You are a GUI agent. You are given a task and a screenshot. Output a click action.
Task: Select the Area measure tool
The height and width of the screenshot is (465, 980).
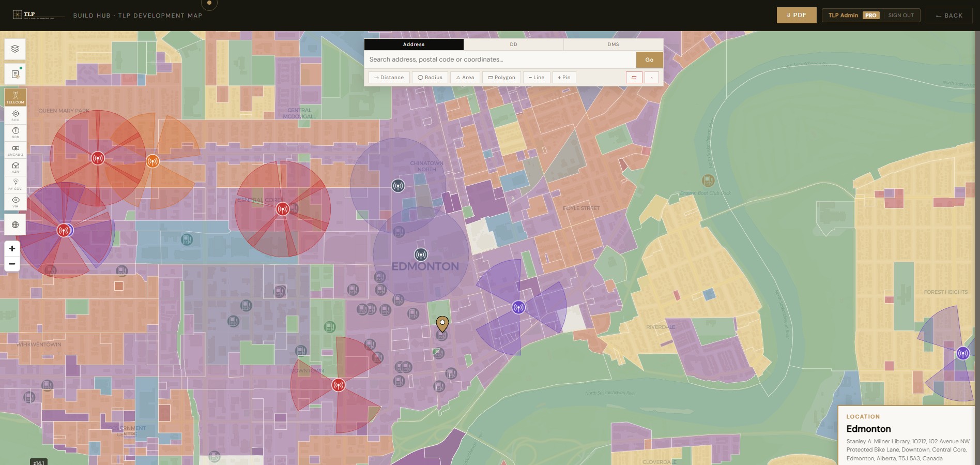click(465, 78)
